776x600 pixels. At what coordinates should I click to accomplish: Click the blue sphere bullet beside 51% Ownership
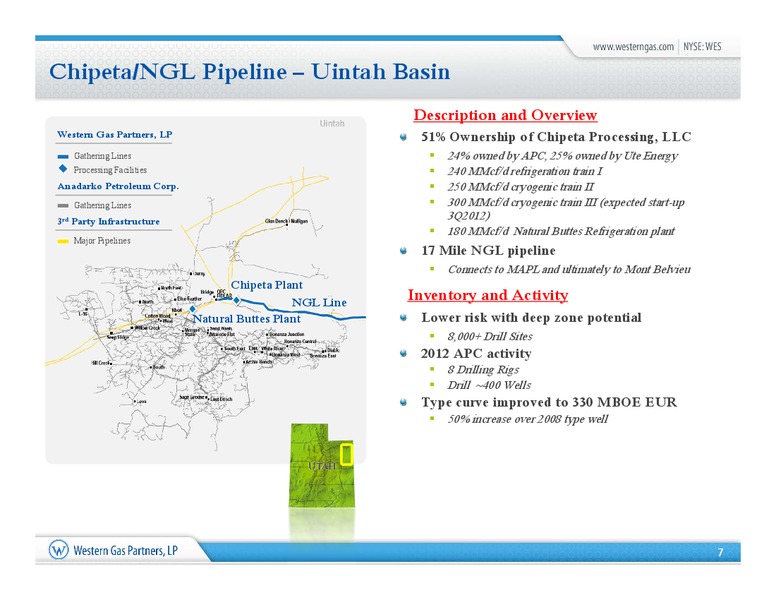point(404,137)
